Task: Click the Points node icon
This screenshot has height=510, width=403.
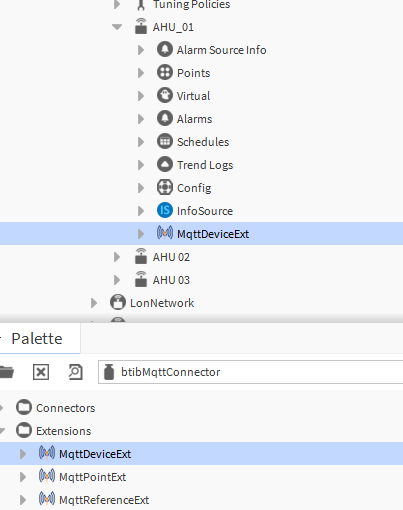Action: click(x=165, y=73)
